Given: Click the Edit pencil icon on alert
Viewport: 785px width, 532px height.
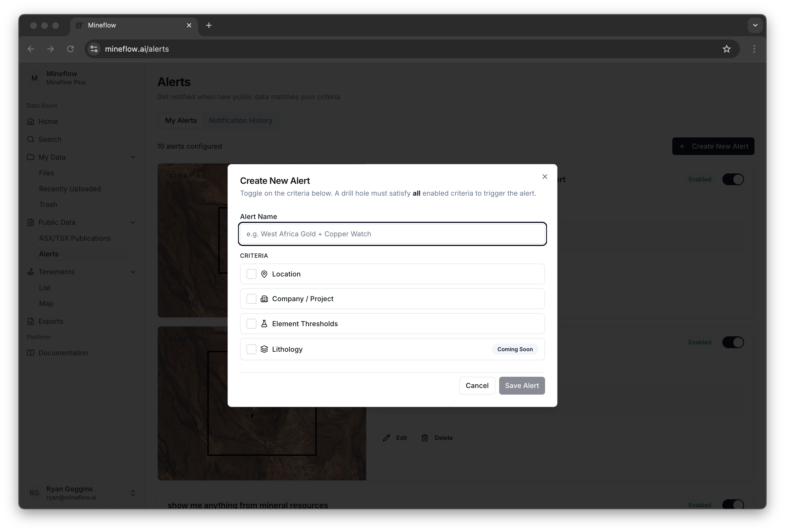Looking at the screenshot, I should (386, 437).
